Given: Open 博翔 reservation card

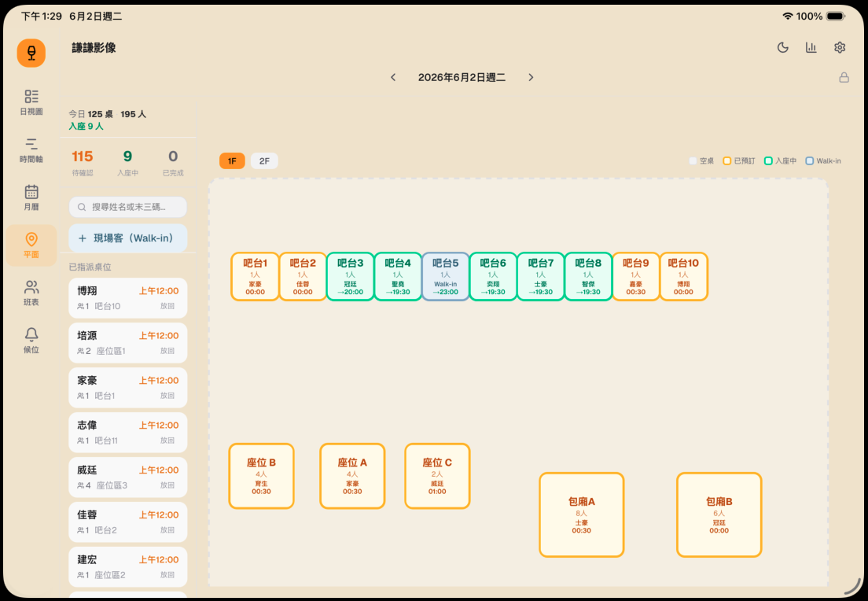Looking at the screenshot, I should pyautogui.click(x=128, y=298).
